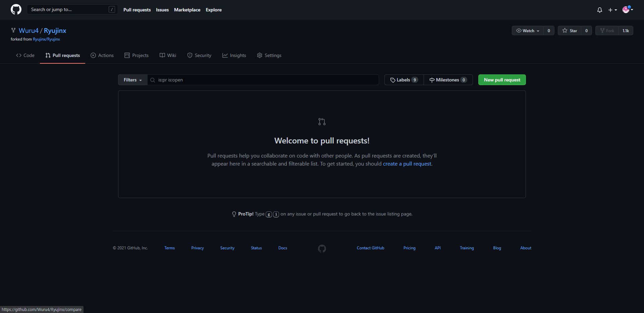Click the New pull request button
Viewport: 644px width, 313px height.
click(502, 80)
